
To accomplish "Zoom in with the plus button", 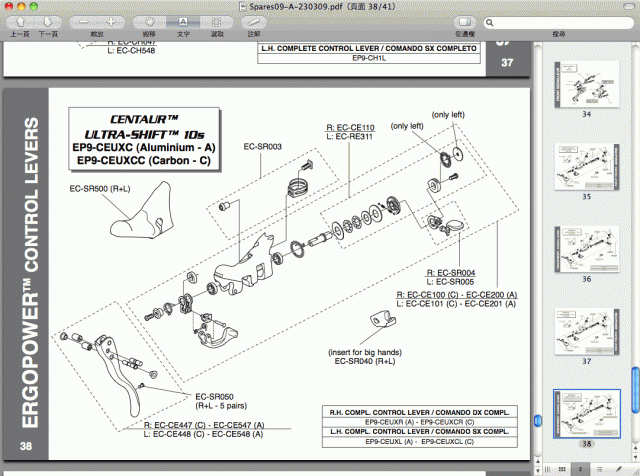I will [x=111, y=22].
